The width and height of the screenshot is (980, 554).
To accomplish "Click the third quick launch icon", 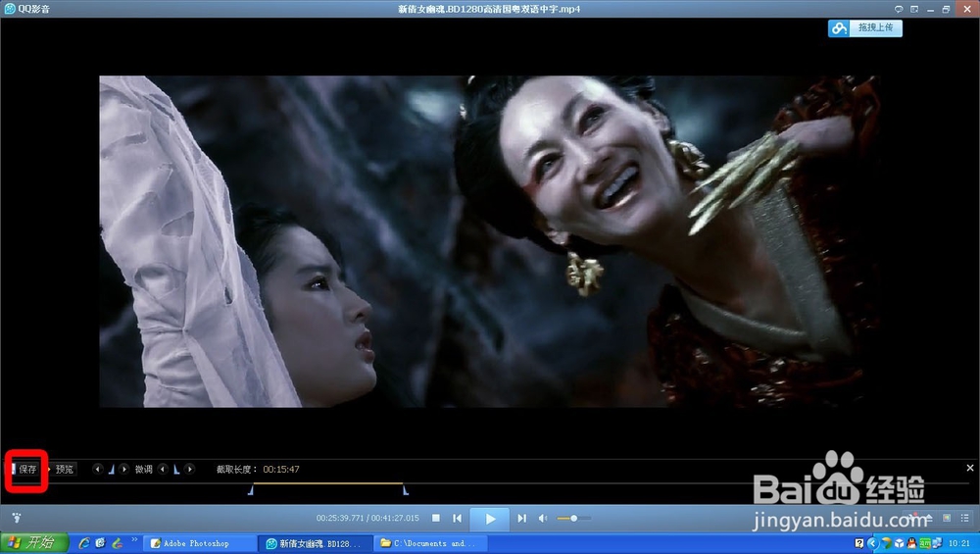I will pos(117,543).
